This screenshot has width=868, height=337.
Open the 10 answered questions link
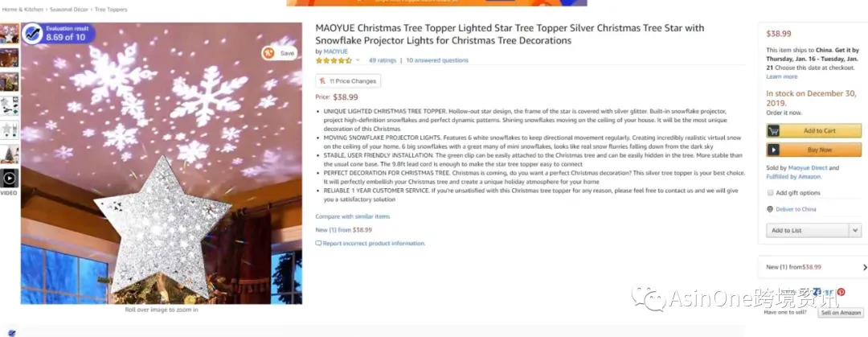tap(437, 60)
